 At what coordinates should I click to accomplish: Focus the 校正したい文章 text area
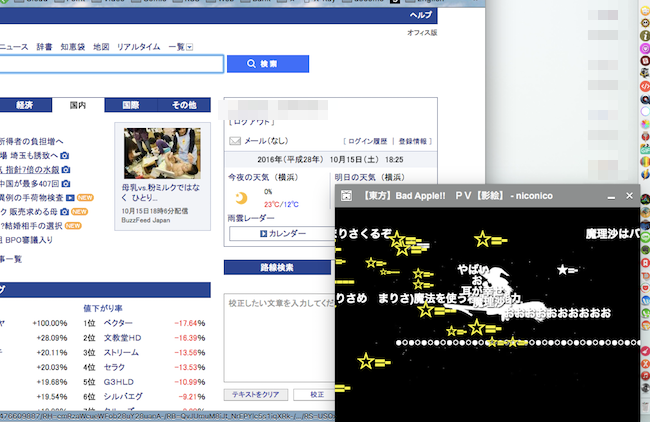click(x=279, y=338)
